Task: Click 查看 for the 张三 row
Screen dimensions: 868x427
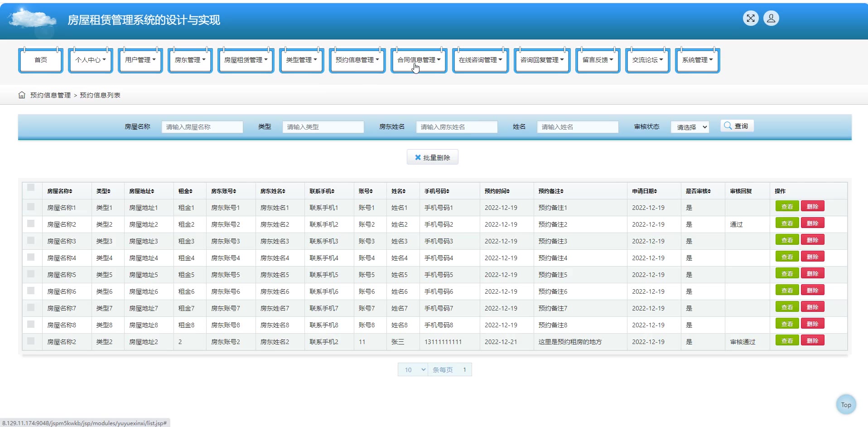Action: click(x=787, y=340)
